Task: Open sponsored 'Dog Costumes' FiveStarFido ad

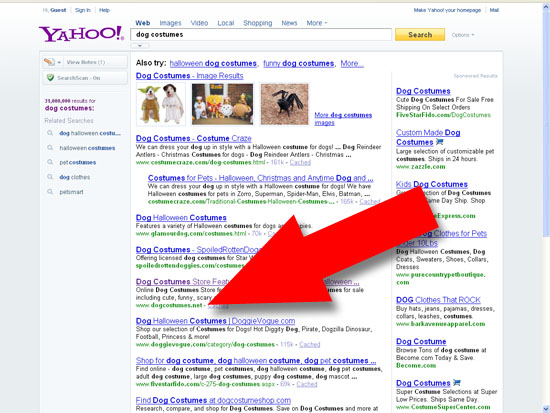Action: pos(423,91)
